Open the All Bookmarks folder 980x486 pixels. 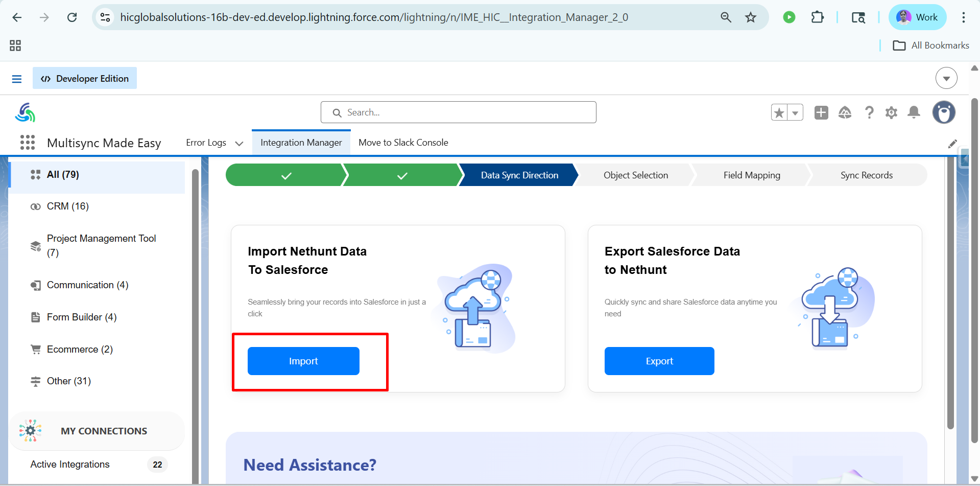pos(930,45)
